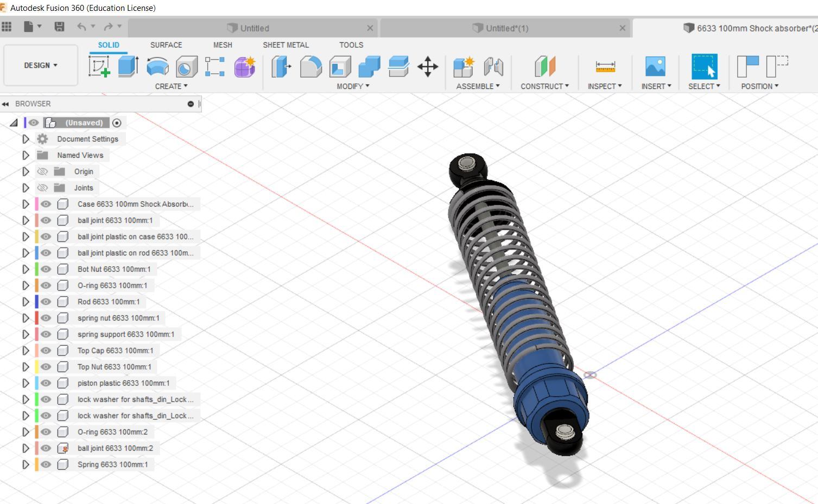This screenshot has width=818, height=504.
Task: Open the CONSTRUCT menu label
Action: 544,86
